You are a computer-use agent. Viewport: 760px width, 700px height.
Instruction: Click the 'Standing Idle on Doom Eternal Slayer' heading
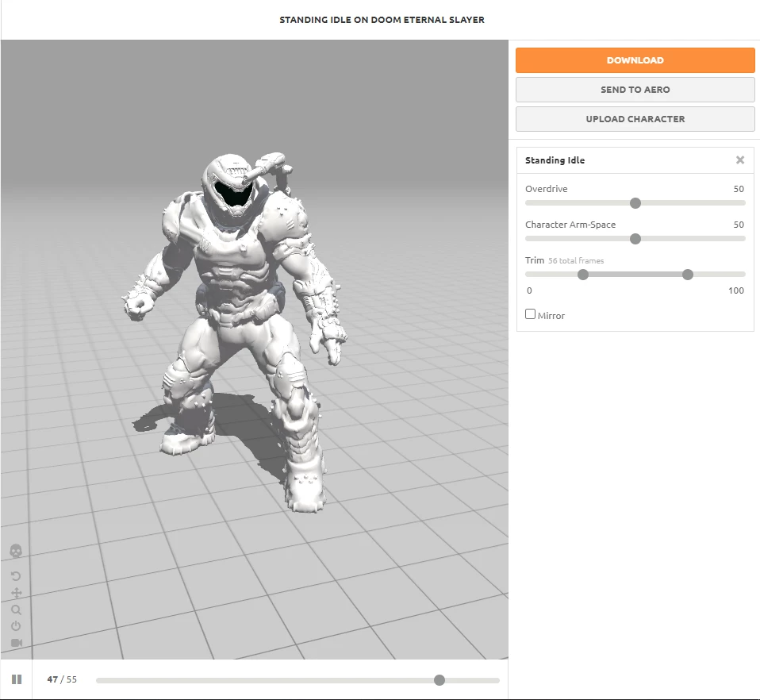point(382,20)
